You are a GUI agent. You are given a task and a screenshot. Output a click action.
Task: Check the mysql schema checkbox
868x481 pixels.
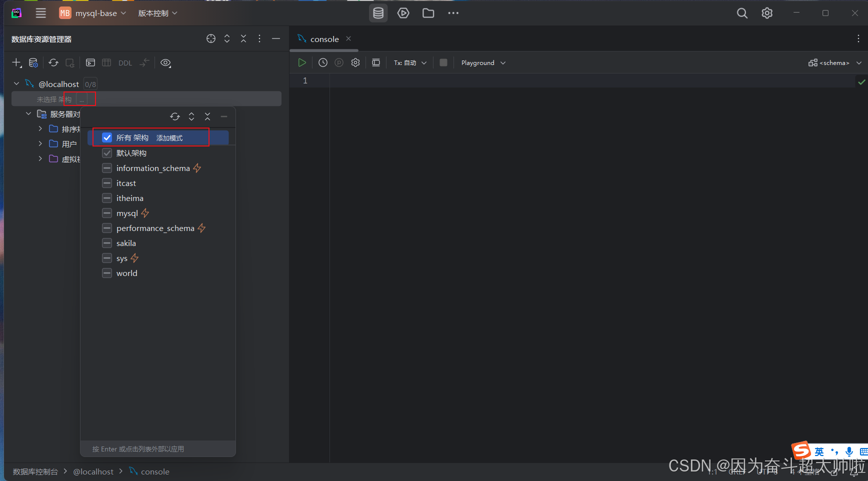pyautogui.click(x=107, y=213)
